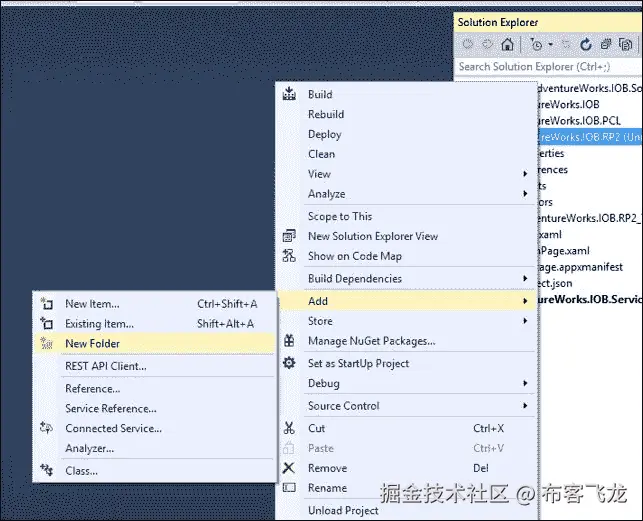Click the X icon next to Remove
The image size is (643, 521).
tap(289, 468)
